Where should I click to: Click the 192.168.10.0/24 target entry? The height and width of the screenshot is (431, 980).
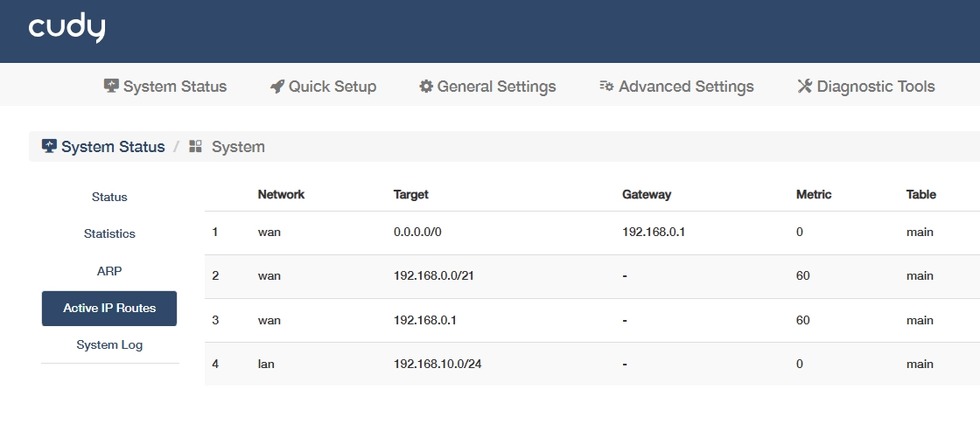click(437, 363)
